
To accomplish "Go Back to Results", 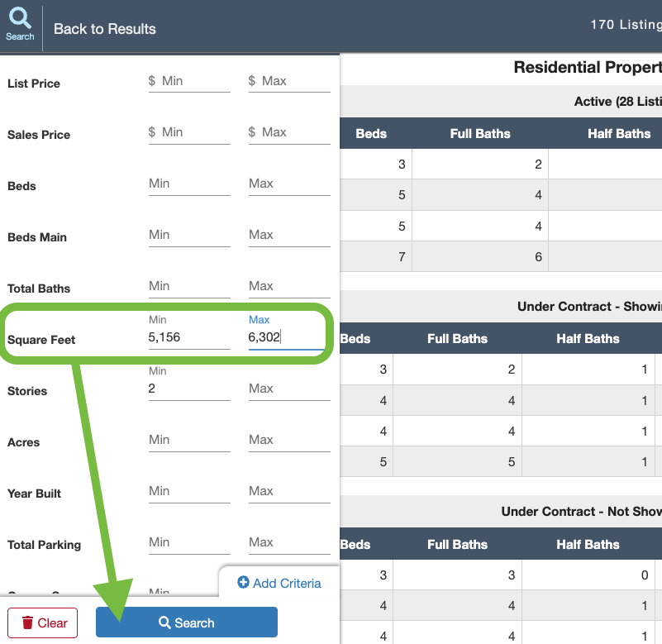I will (x=105, y=29).
